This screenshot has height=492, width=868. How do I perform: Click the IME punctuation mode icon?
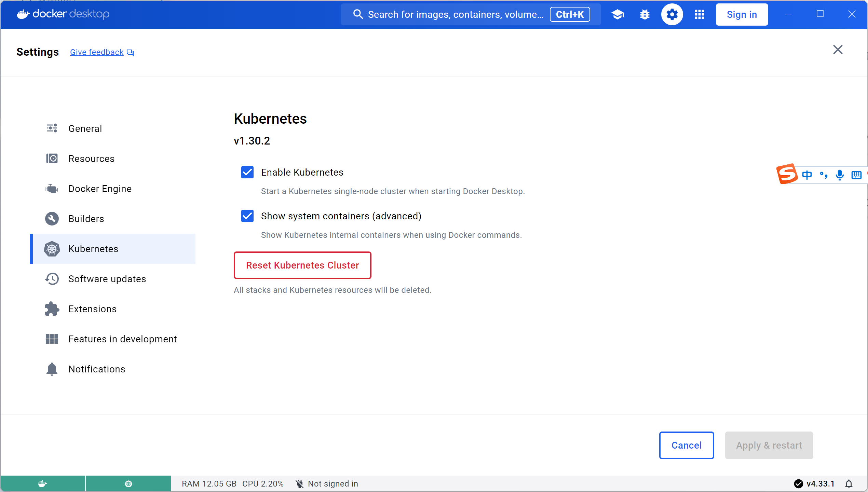click(x=824, y=175)
